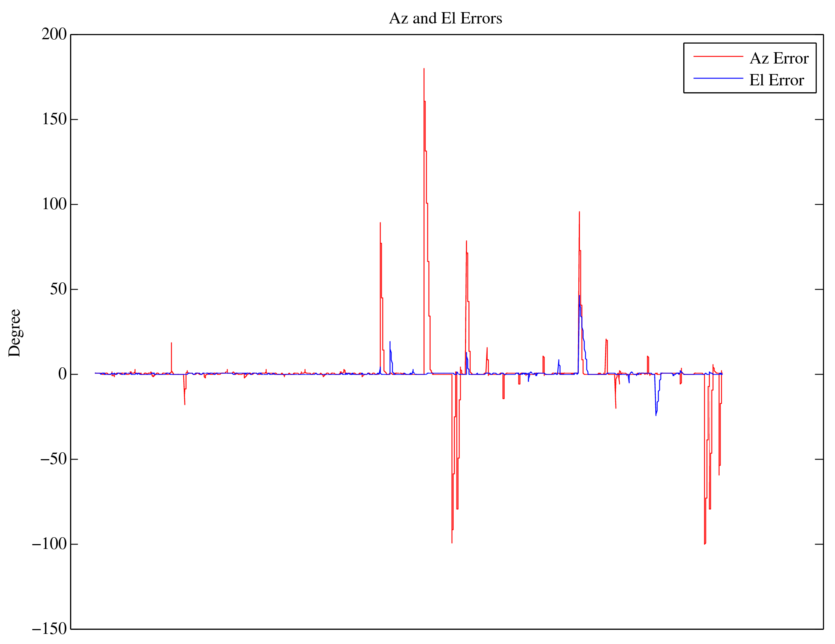Click the El Error legend label
This screenshot has height=644, width=835.
(x=776, y=80)
